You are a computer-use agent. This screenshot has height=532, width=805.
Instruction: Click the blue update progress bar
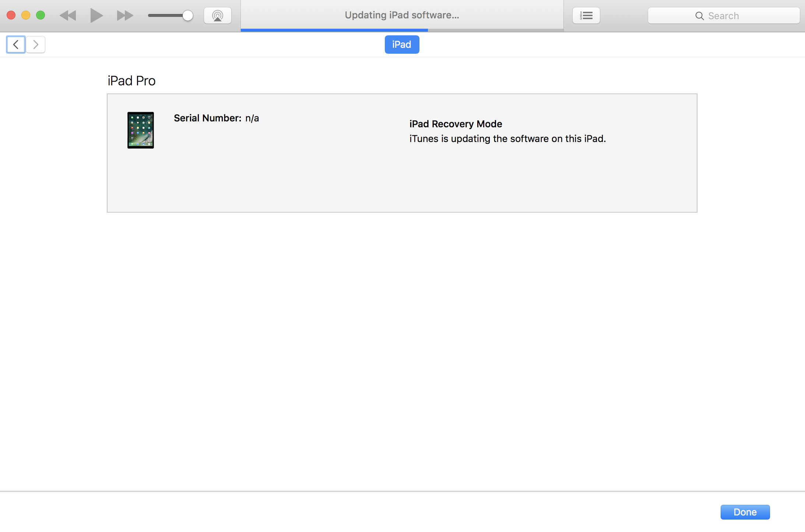[x=334, y=30]
